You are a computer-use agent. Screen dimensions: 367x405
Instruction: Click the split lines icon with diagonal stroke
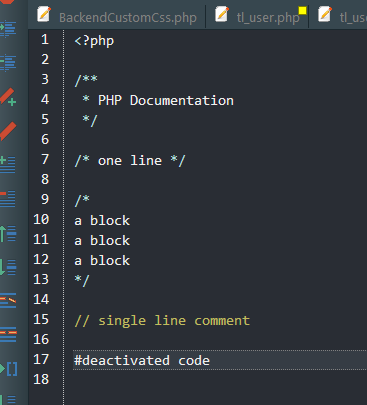8,300
